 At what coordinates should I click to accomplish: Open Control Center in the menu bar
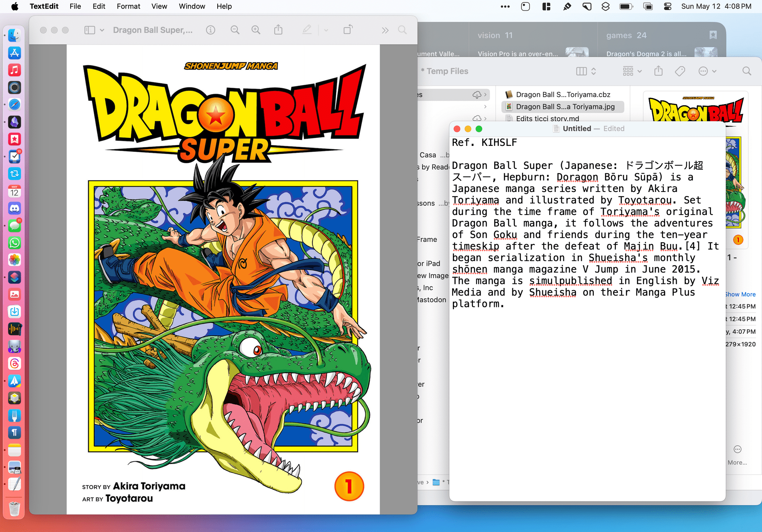tap(668, 6)
